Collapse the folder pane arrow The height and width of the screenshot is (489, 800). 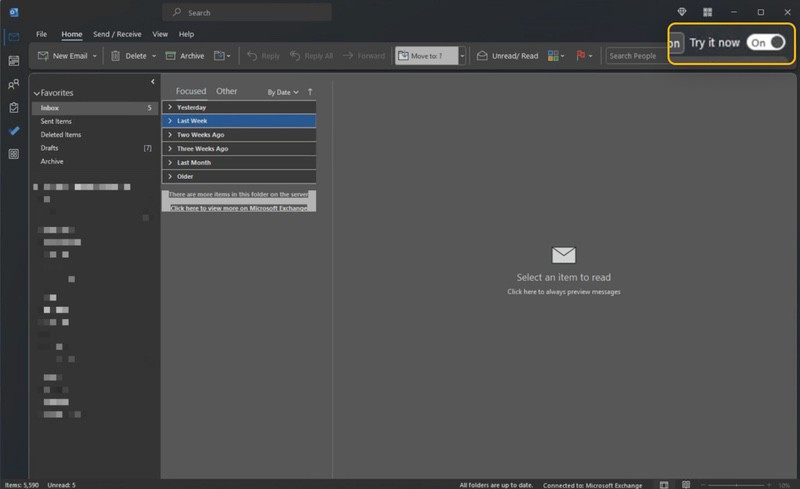click(153, 82)
